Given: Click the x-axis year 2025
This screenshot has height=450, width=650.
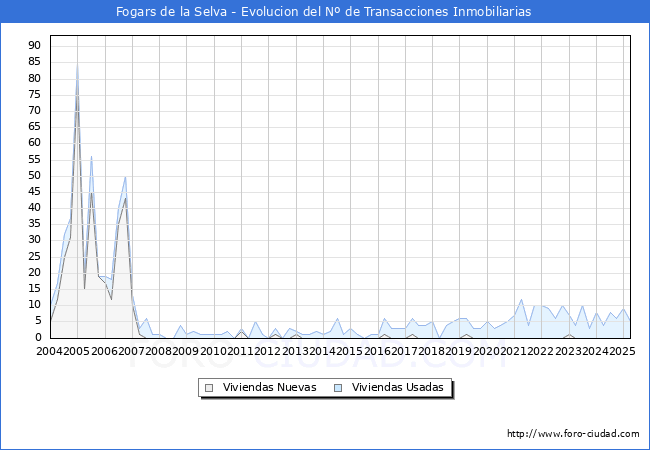Looking at the screenshot, I should [x=623, y=351].
